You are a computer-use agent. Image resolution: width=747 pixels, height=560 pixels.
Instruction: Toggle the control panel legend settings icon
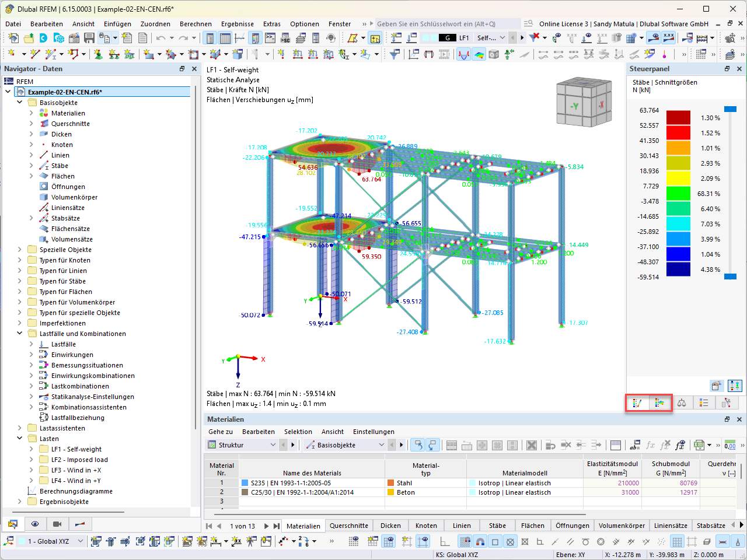tap(735, 386)
